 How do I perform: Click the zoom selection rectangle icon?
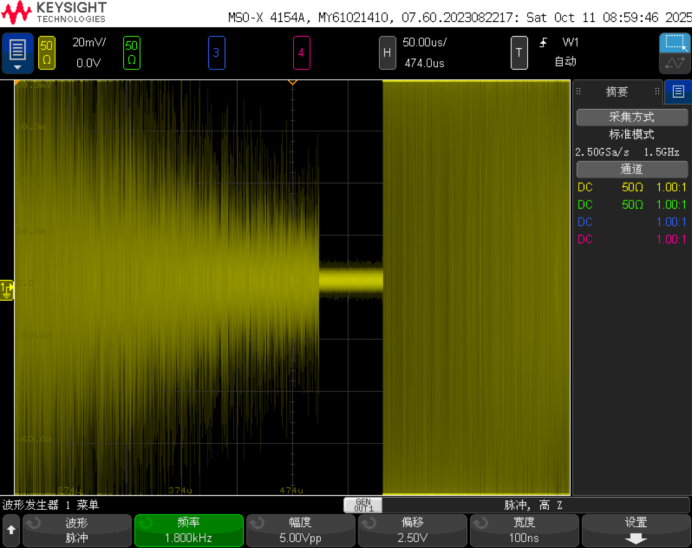(x=673, y=43)
